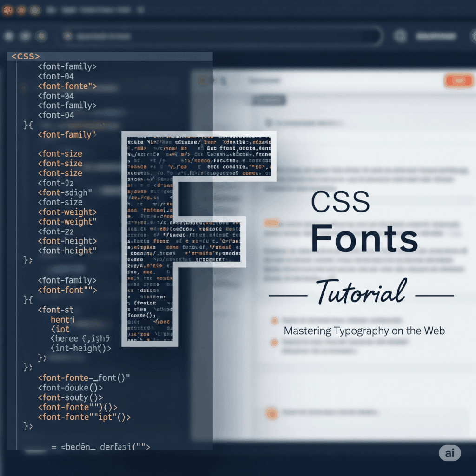
Task: Click the first <font-family> code line
Action: click(67, 66)
